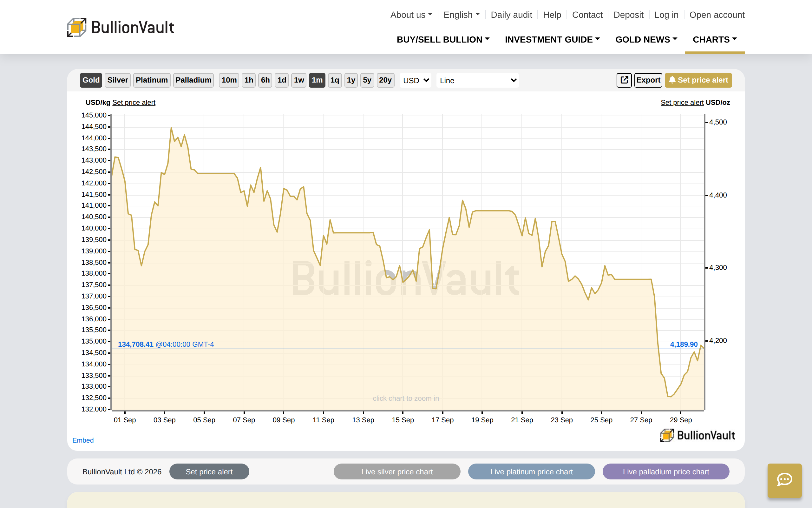Screen dimensions: 812x508
Task: Switch chart range to 6h
Action: 265,80
